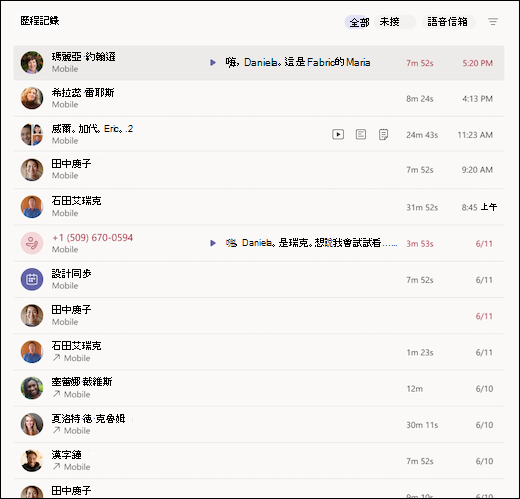Click 希拉蕊 雷耶斯 avatar

[x=32, y=98]
